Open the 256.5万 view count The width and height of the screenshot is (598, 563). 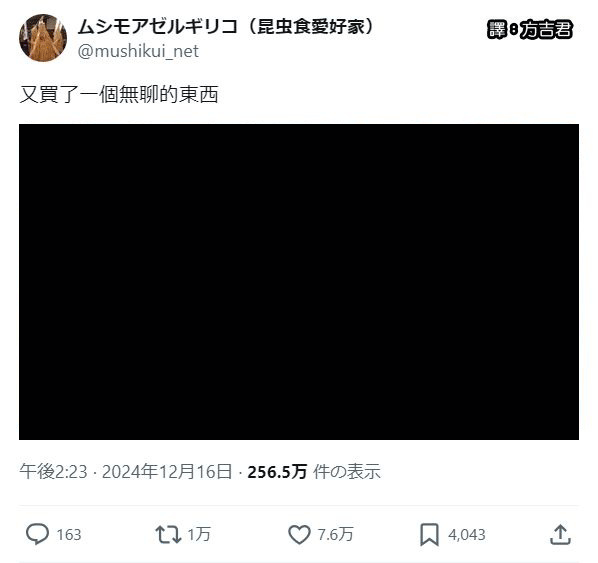tap(277, 472)
